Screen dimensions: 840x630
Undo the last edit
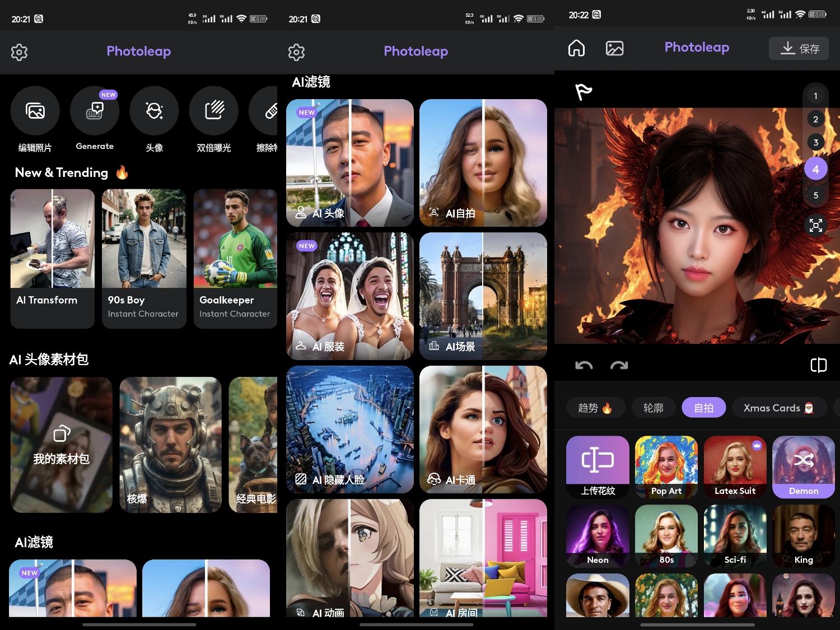584,366
